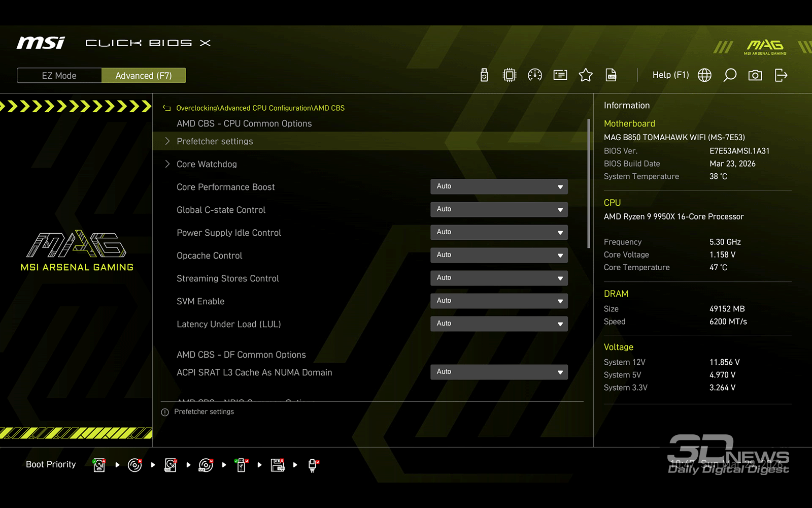Select the Advanced (F7) tab
The height and width of the screenshot is (508, 812).
coord(144,76)
